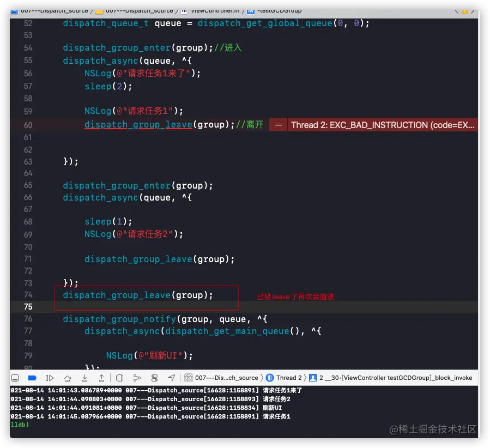Click the step out upload-arrow icon
This screenshot has height=448, width=490.
coord(101,378)
